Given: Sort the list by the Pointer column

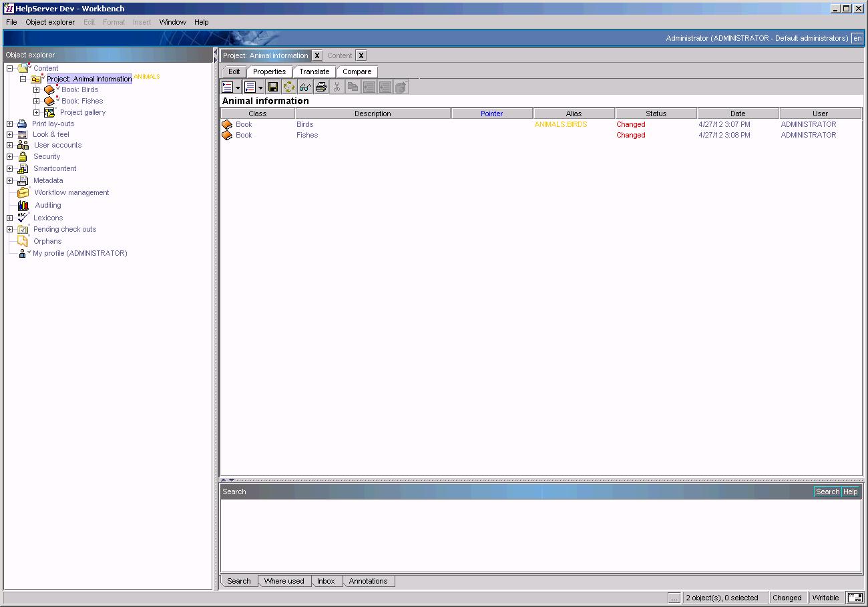Looking at the screenshot, I should coord(492,113).
